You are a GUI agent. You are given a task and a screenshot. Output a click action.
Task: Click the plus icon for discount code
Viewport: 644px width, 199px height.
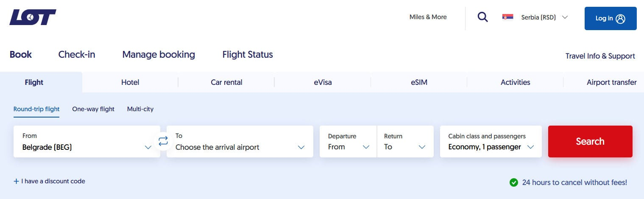(17, 181)
